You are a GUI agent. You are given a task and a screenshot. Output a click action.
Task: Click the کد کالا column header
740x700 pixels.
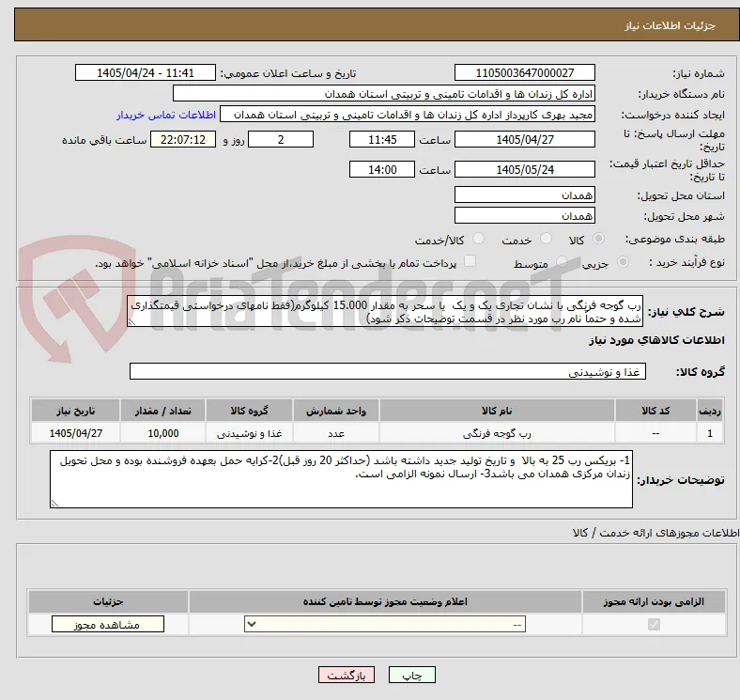click(x=655, y=411)
